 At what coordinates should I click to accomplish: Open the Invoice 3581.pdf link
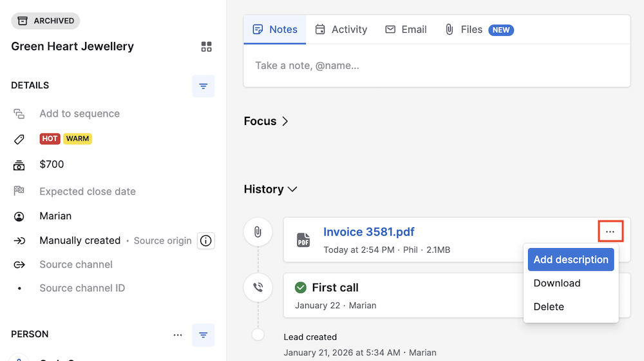point(369,232)
